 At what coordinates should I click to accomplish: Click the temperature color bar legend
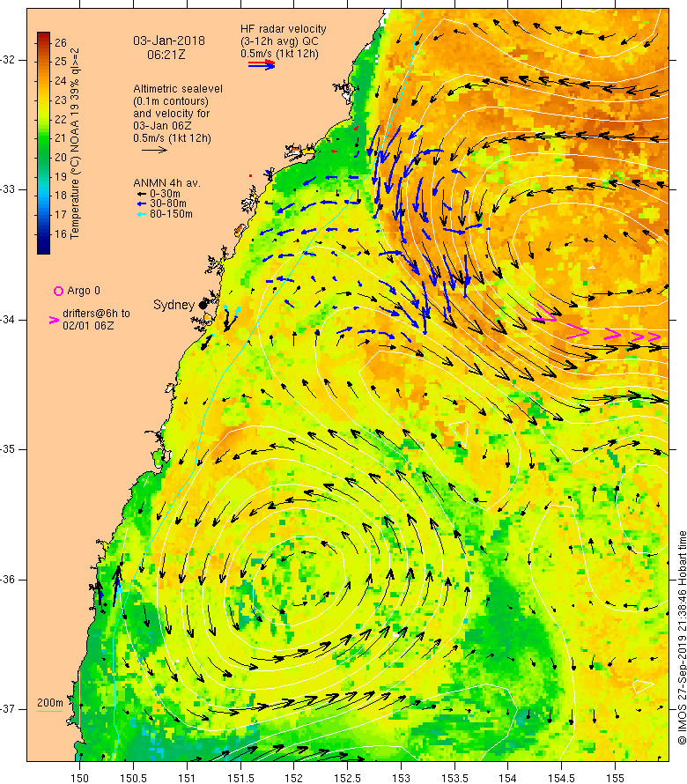point(43,143)
